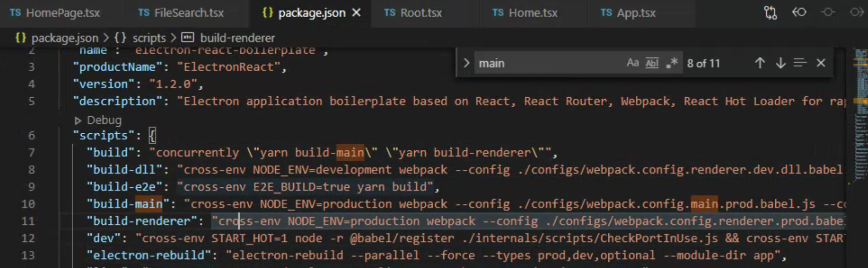Click the "version" key on line 4
Screen dimensions: 868x268
coord(104,84)
